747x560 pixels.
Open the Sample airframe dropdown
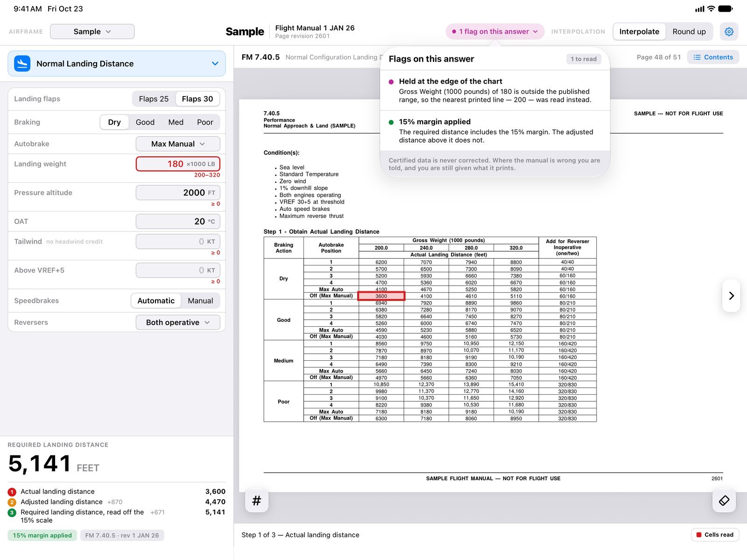[x=92, y=31]
